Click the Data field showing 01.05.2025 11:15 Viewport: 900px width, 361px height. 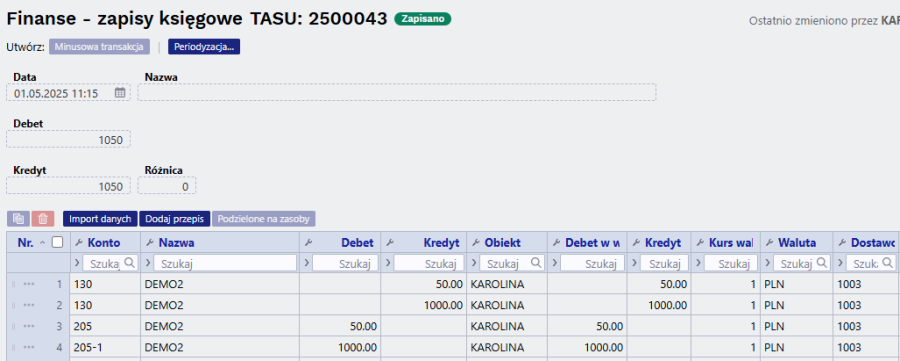point(68,92)
